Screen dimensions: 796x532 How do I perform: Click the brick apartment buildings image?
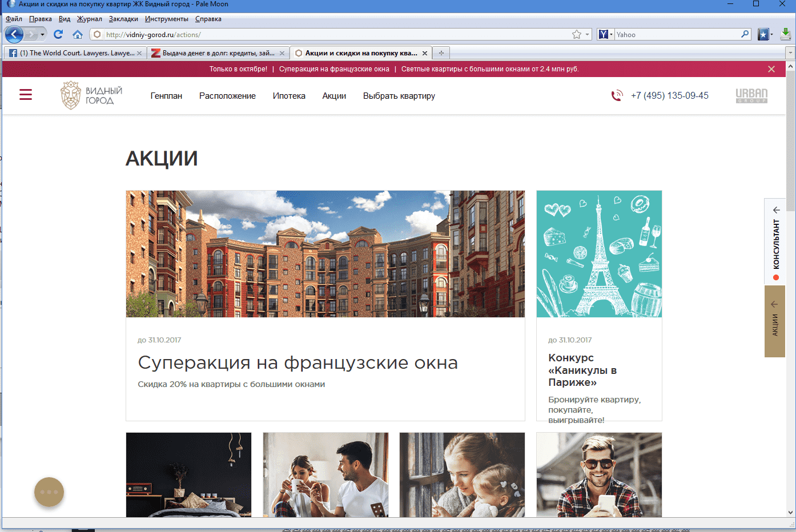(x=325, y=254)
